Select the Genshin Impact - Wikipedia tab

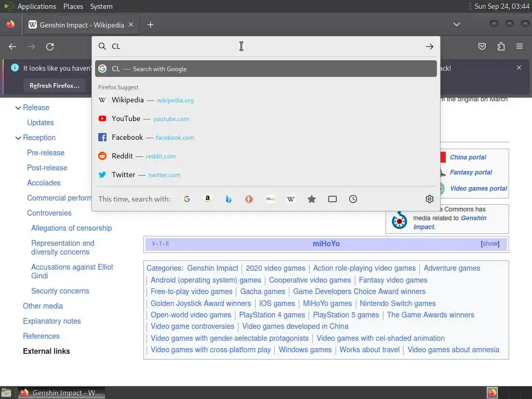pyautogui.click(x=82, y=25)
